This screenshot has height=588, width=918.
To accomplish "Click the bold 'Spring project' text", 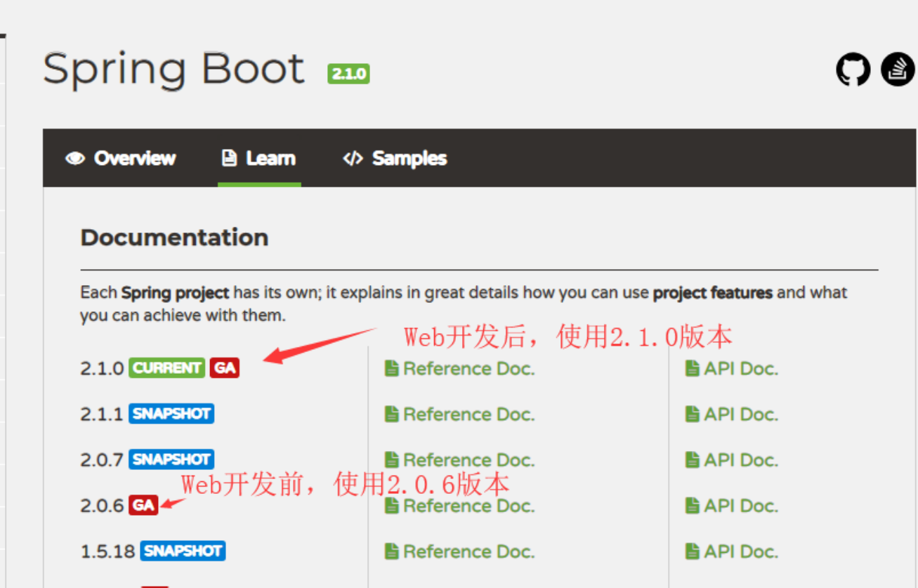I will click(x=176, y=293).
